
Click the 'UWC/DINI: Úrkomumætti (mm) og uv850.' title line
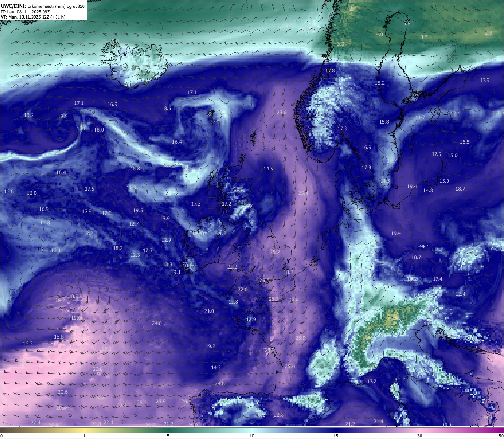[43, 6]
